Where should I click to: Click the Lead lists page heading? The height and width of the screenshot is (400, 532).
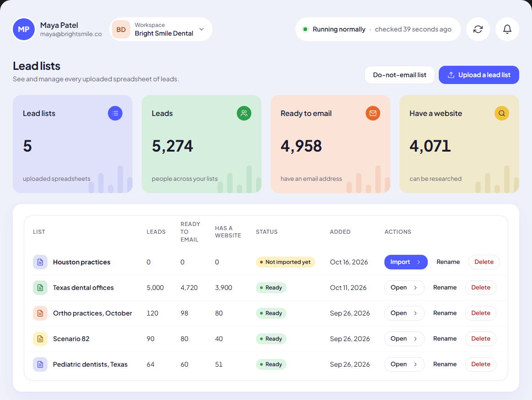pos(37,66)
